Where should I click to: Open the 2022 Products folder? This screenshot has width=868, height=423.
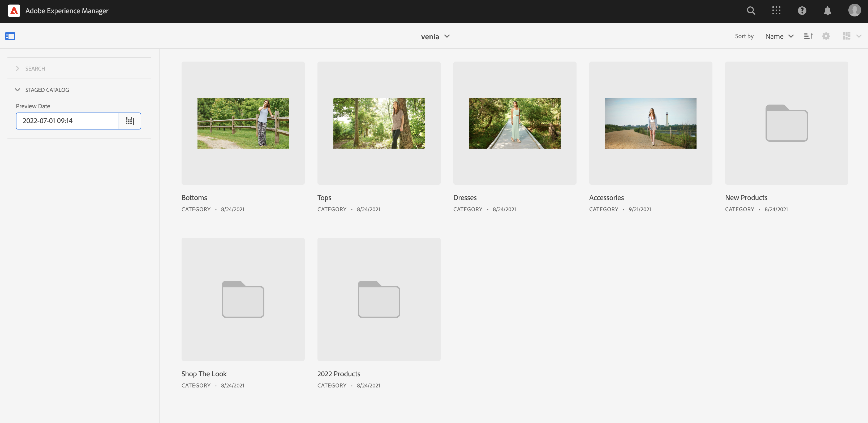pos(379,299)
